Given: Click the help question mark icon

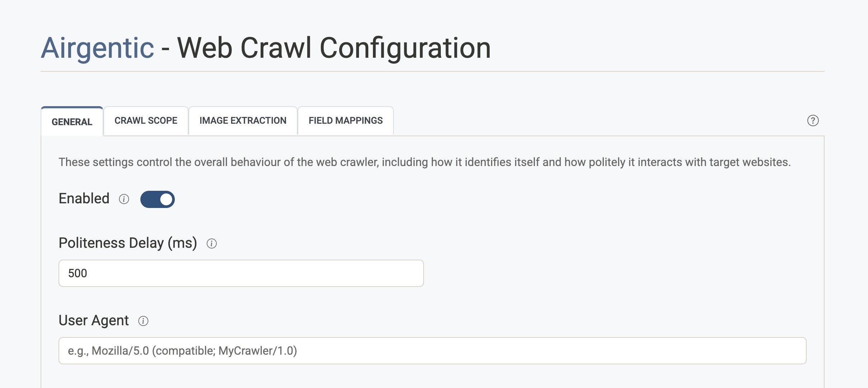Looking at the screenshot, I should (813, 120).
